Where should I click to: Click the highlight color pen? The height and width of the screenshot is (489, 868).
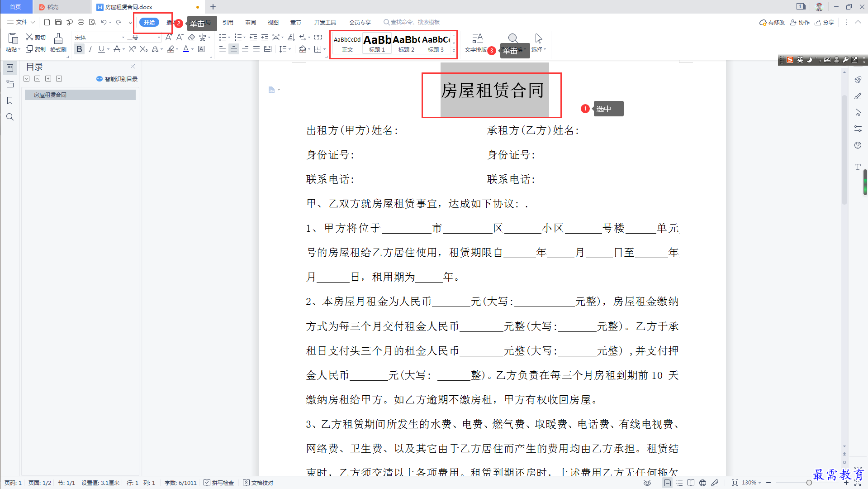(x=171, y=49)
